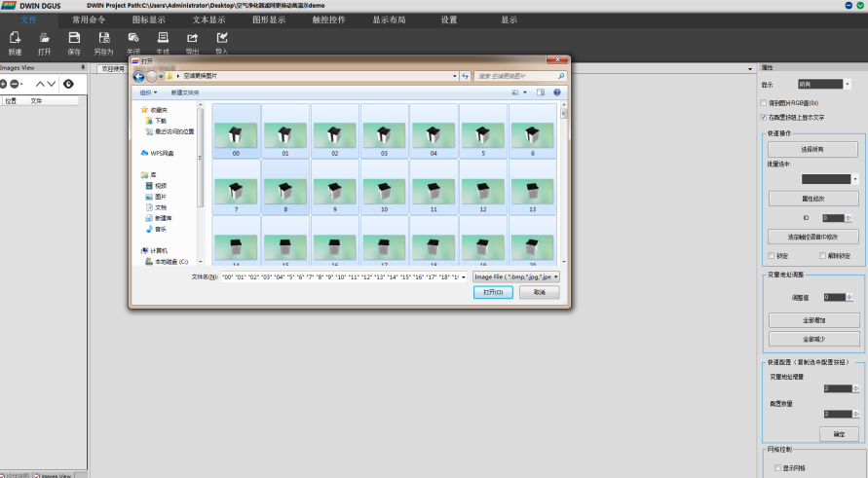Click the 批量选中 dark color box
868x478 pixels.
coord(825,179)
